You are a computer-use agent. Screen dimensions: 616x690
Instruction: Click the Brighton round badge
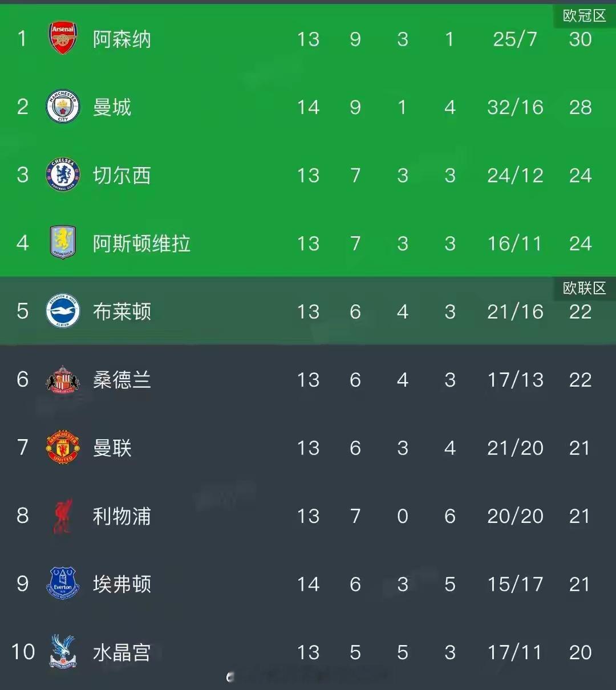click(63, 311)
